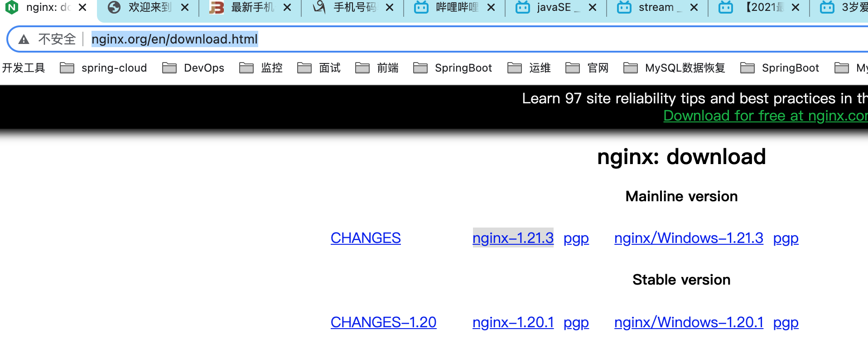
Task: Close the 最新手机 tab
Action: pos(287,7)
